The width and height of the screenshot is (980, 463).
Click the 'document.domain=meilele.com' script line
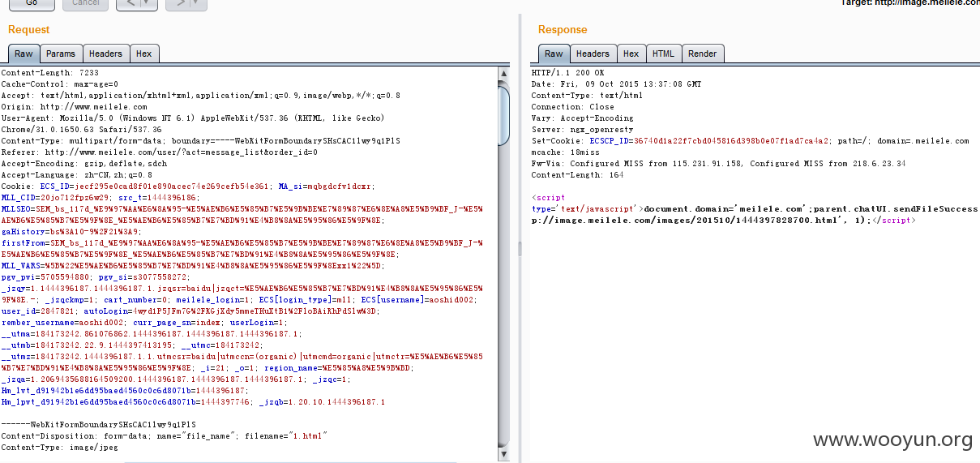[x=755, y=209]
